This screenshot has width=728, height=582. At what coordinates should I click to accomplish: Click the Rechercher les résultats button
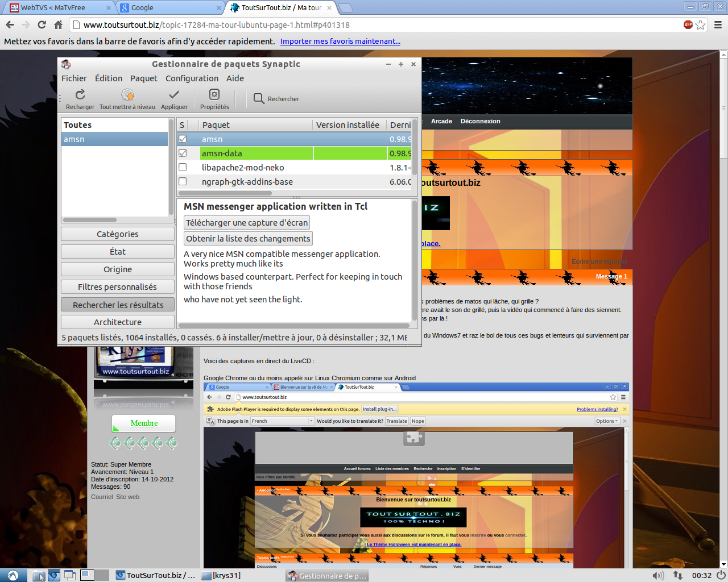tap(118, 305)
